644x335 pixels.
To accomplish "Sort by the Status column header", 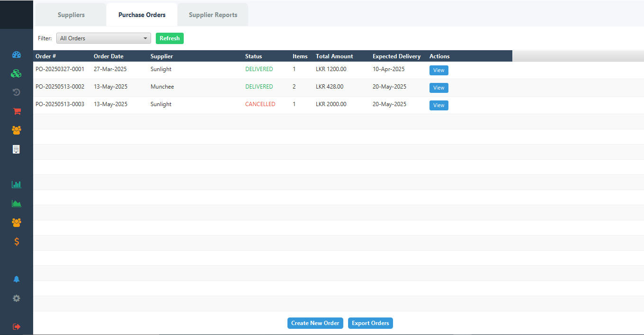I will point(267,56).
